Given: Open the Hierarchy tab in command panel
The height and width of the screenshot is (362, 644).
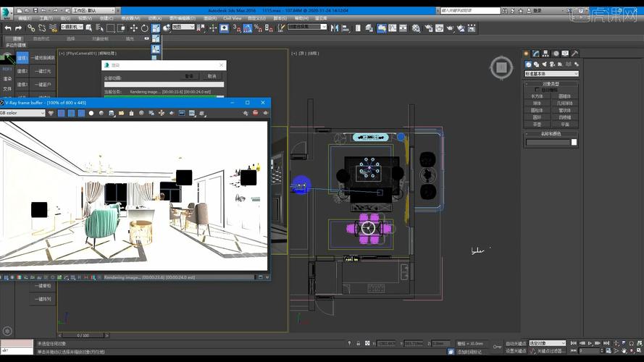Looking at the screenshot, I should (x=547, y=54).
